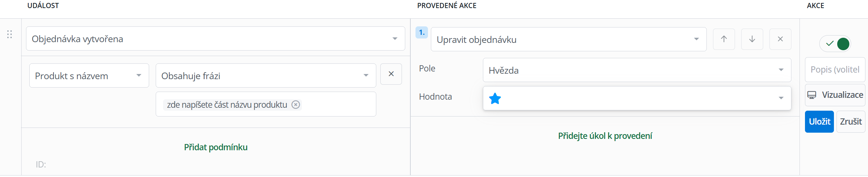Open the Objednávka vytvořena event dropdown
This screenshot has height=177, width=868.
pos(215,38)
